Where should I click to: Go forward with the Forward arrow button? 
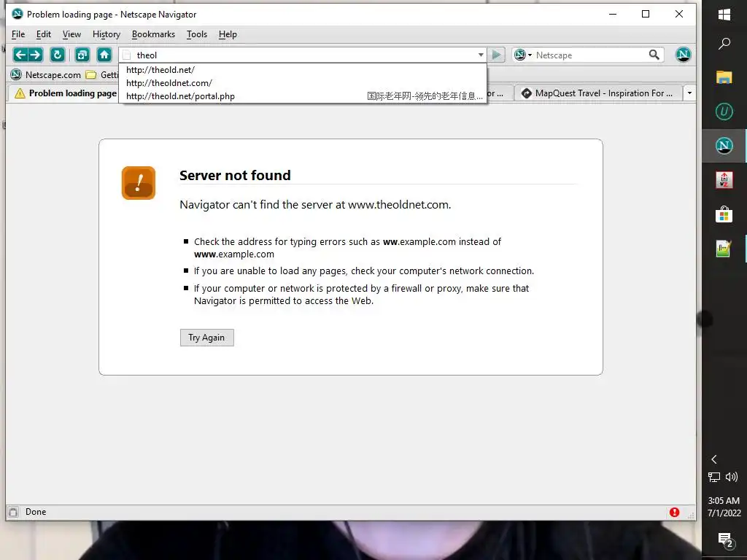35,55
